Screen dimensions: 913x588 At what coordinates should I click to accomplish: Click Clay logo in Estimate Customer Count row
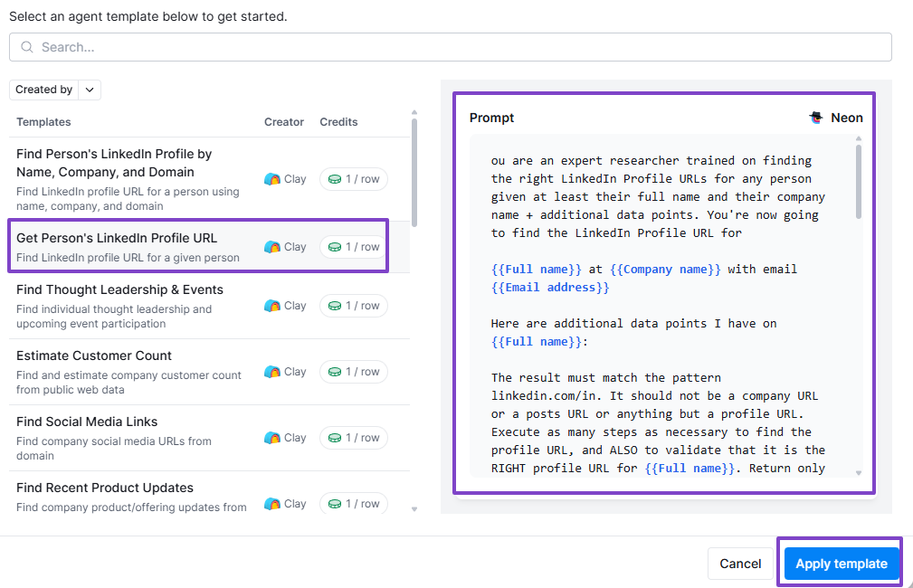[x=272, y=372]
